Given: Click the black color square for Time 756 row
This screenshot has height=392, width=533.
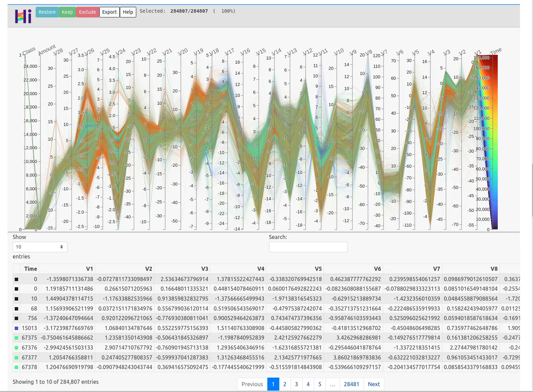Looking at the screenshot, I should tap(16, 318).
